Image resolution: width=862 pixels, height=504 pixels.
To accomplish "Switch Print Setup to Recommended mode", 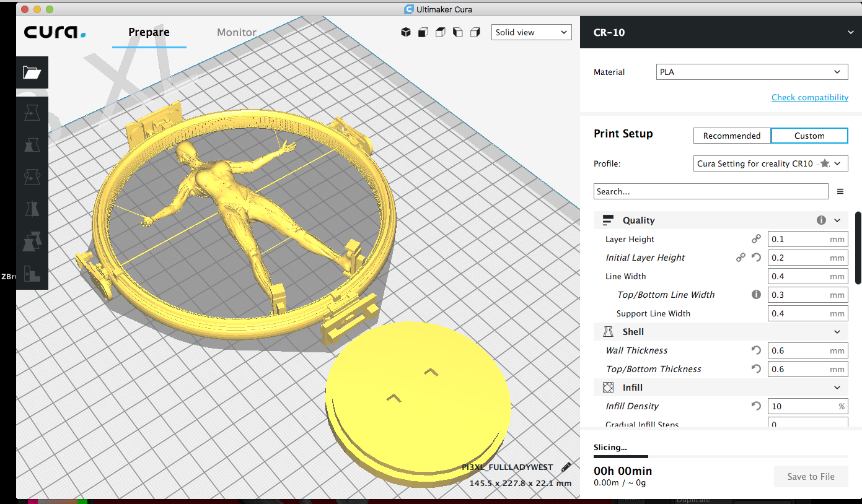I will coord(732,136).
